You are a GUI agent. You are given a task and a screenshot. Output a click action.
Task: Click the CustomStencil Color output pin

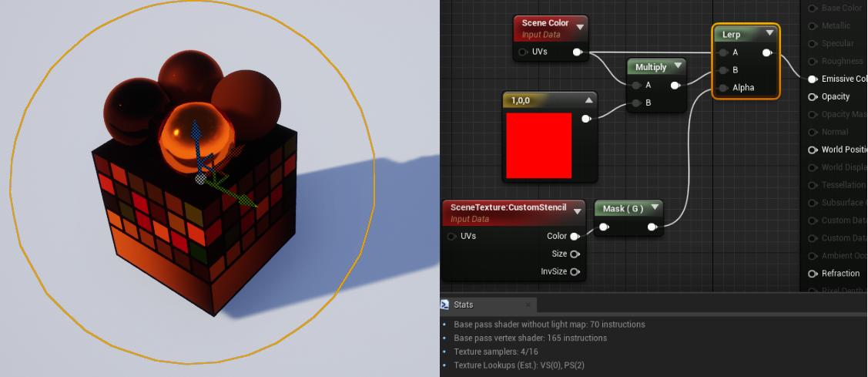(575, 236)
